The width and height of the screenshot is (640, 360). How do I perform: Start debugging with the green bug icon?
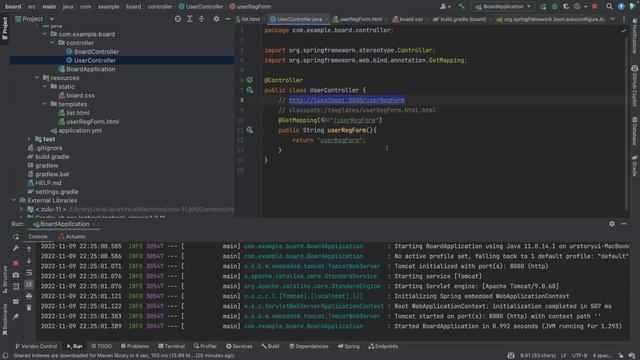coord(555,7)
